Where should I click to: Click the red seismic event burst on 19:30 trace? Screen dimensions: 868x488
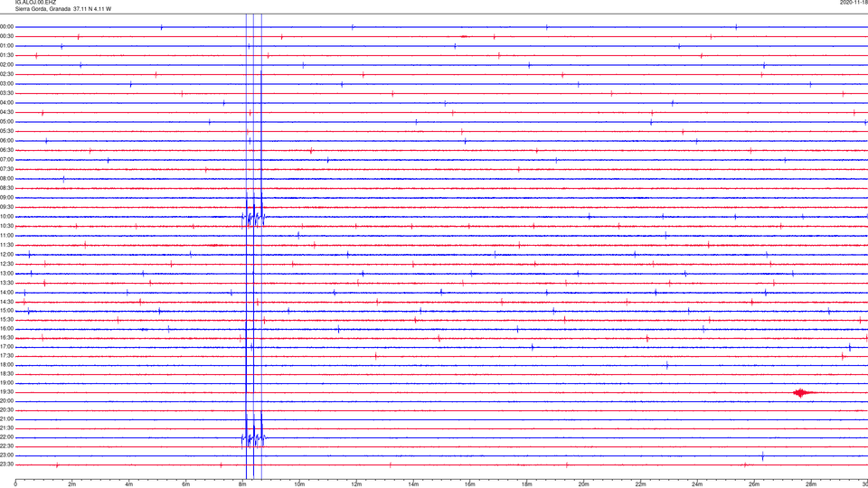point(803,393)
